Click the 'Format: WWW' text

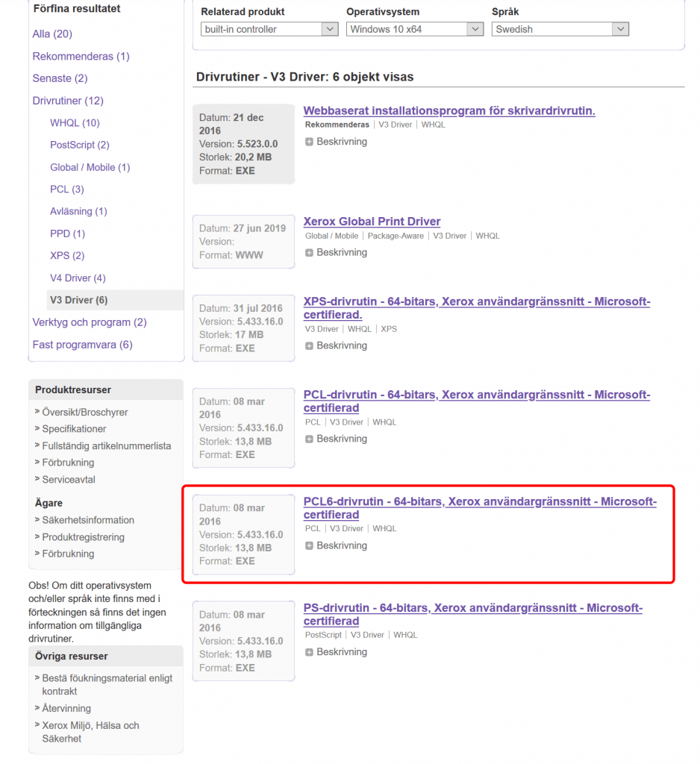(231, 255)
